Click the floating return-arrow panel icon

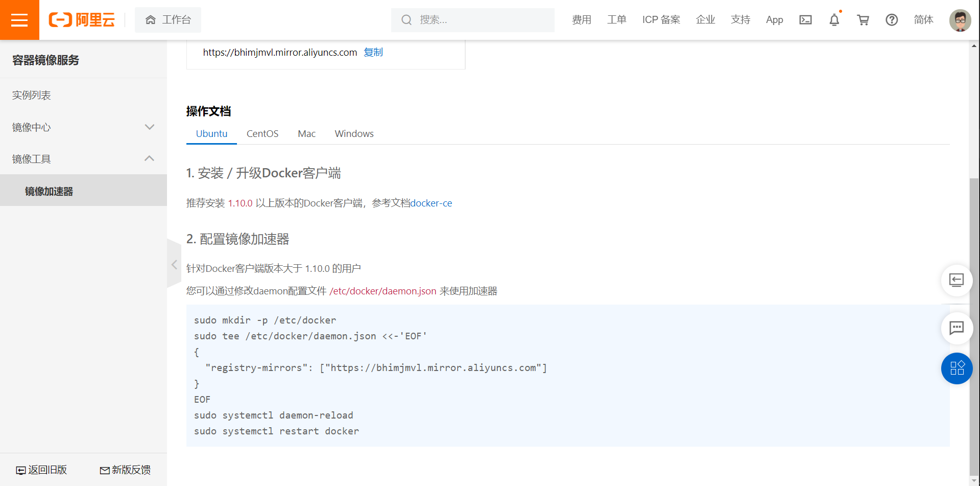pos(957,280)
